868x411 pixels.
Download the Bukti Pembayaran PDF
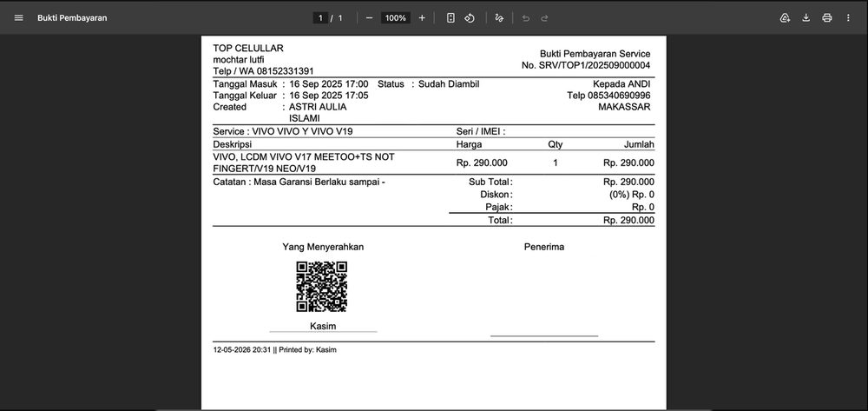[x=806, y=17]
